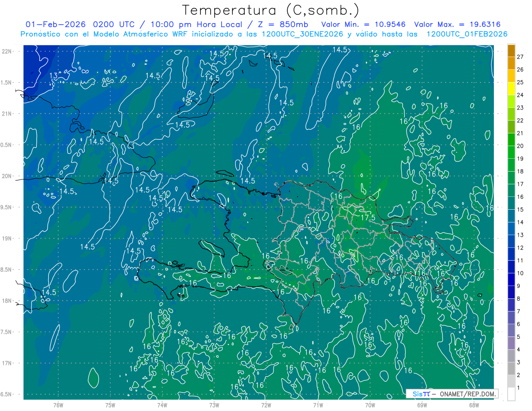Click the brown swatch atop the color legend

pos(511,51)
